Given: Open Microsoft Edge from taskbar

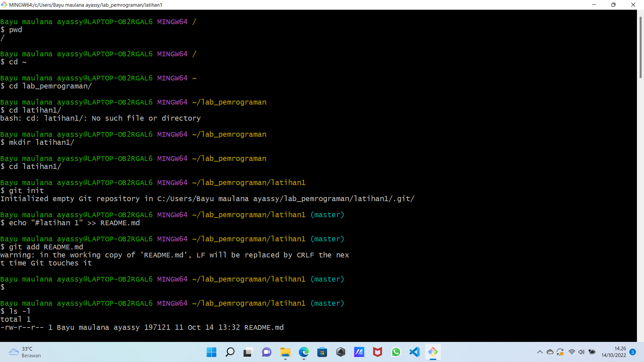Looking at the screenshot, I should [x=304, y=352].
